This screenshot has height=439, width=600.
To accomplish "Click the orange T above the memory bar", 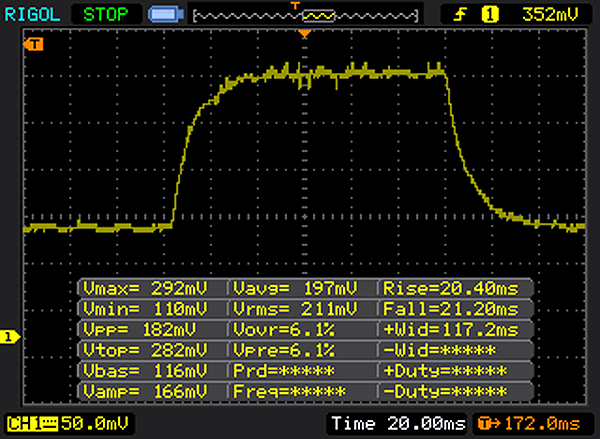I will coord(295,5).
